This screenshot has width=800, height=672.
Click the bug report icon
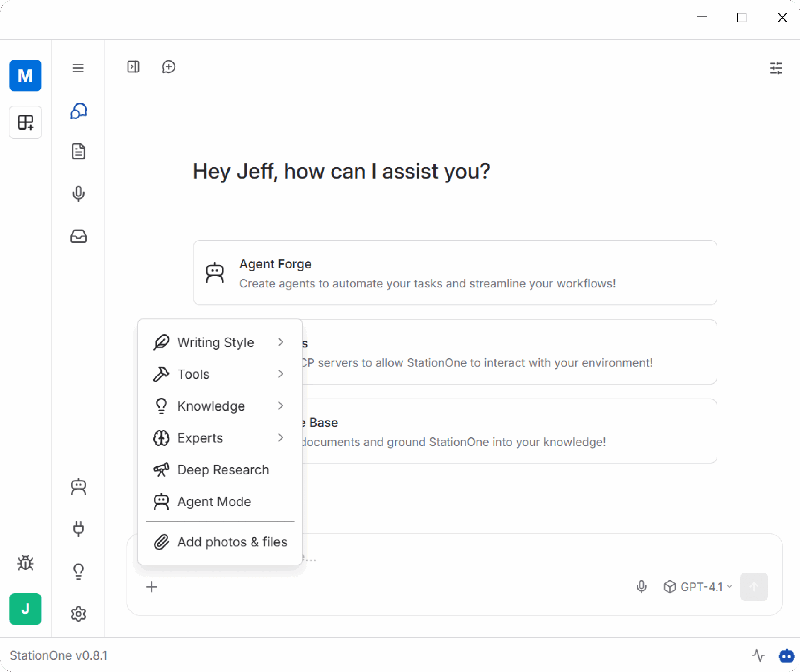pos(26,563)
